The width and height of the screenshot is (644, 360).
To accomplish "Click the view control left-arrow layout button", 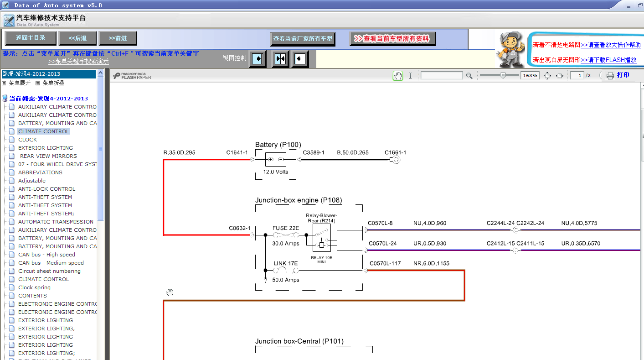I will pos(300,58).
